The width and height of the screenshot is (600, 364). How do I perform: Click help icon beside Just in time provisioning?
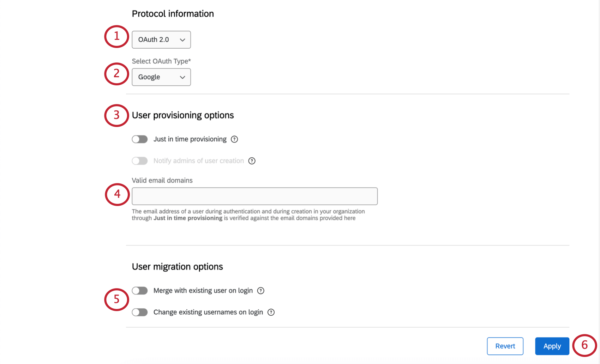[x=234, y=139]
